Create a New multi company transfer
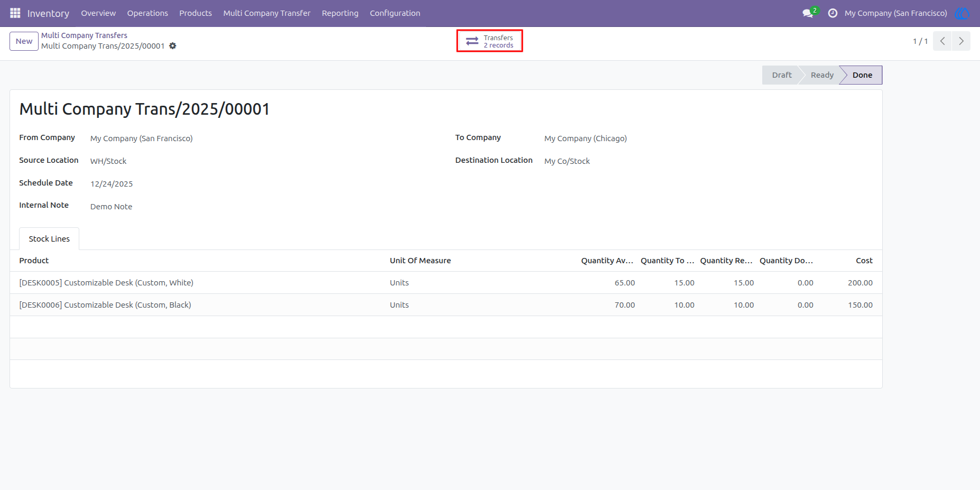The height and width of the screenshot is (490, 980). pyautogui.click(x=24, y=41)
